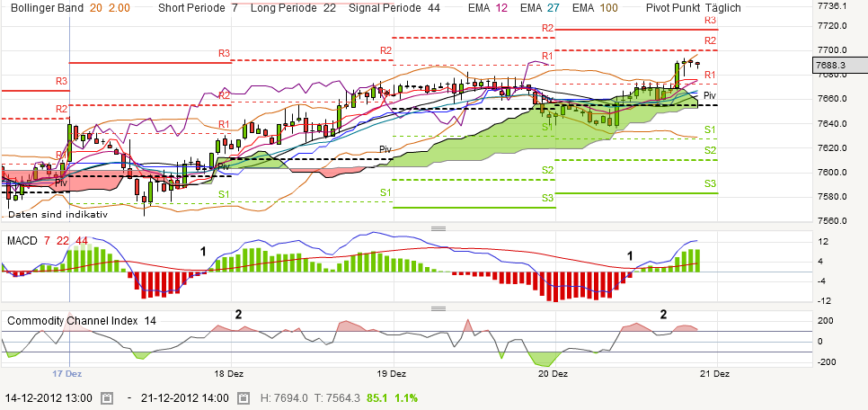
Task: Click the 21 Dez date axis label
Action: pyautogui.click(x=714, y=373)
